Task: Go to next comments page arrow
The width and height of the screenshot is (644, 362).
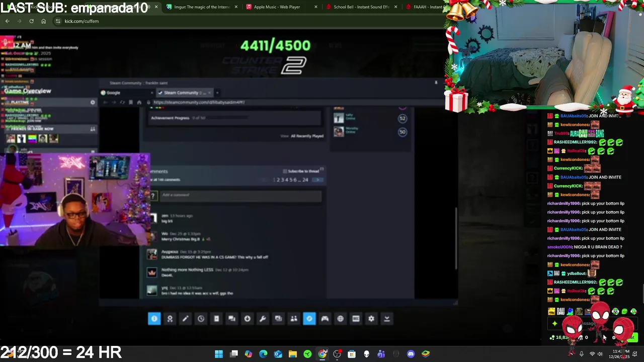Action: click(316, 179)
